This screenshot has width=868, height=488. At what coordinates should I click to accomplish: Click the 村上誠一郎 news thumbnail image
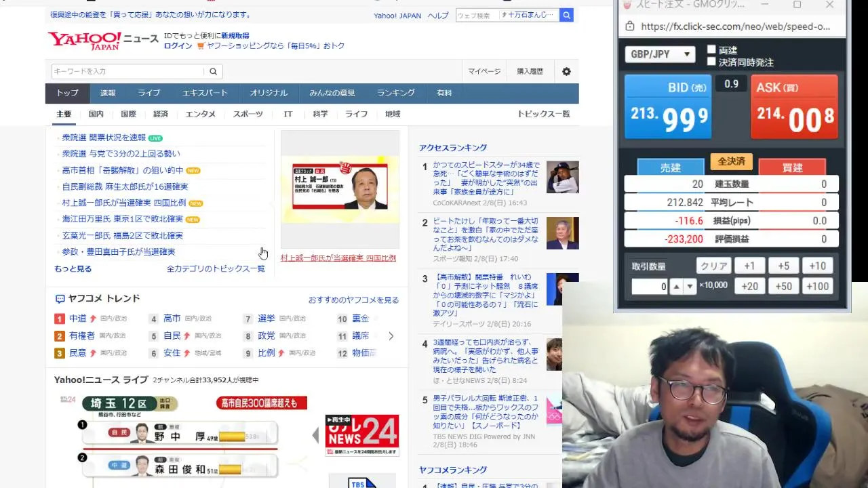click(x=340, y=190)
